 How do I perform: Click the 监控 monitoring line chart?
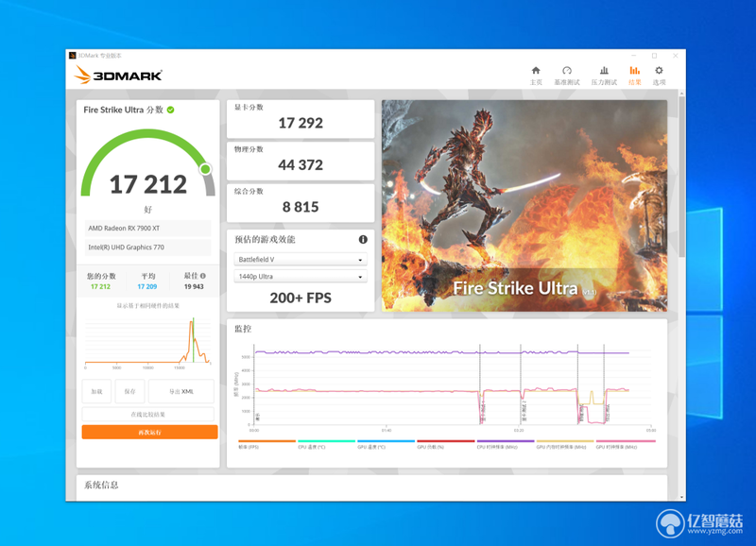tap(443, 386)
